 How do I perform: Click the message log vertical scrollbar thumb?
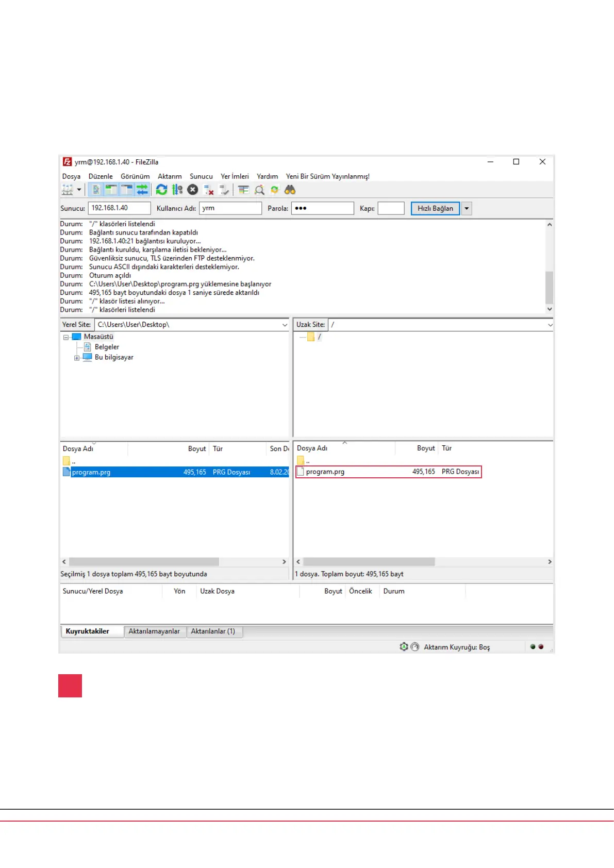pyautogui.click(x=550, y=288)
